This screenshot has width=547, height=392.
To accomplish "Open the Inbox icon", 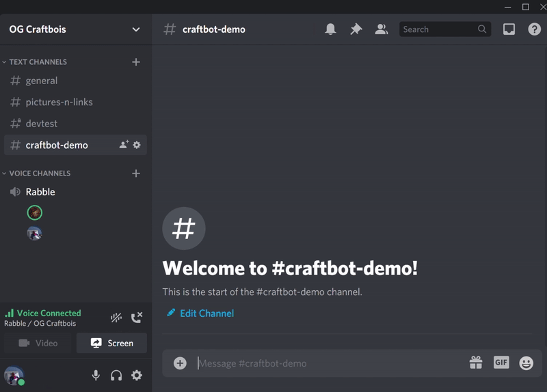I will tap(509, 29).
